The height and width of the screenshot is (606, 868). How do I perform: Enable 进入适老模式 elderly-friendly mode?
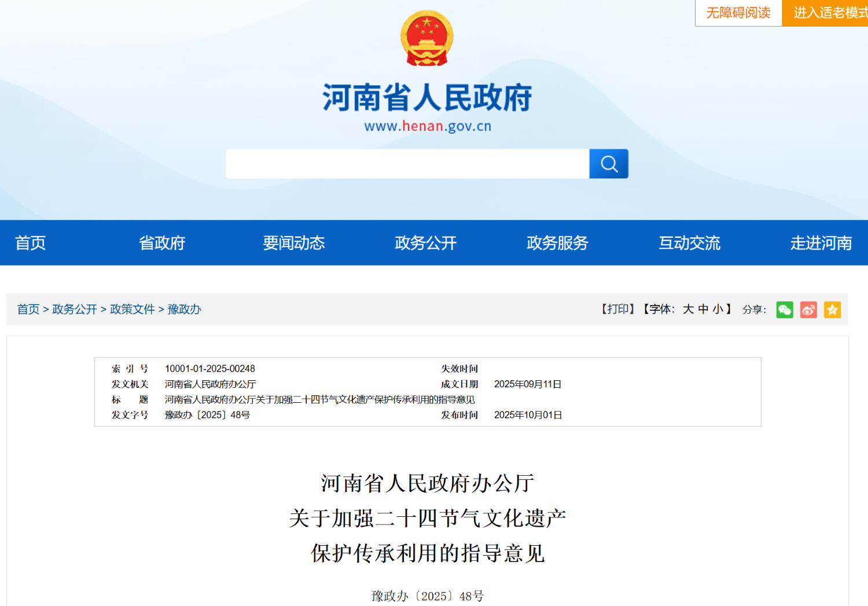pos(827,13)
